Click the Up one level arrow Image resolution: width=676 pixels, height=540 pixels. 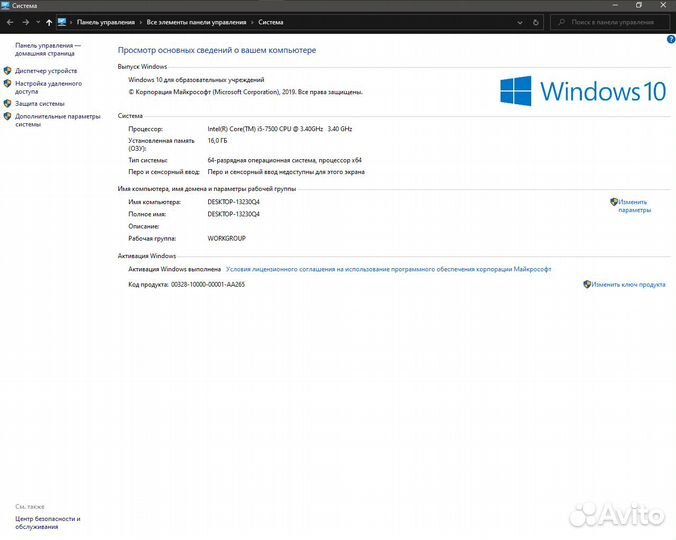48,21
